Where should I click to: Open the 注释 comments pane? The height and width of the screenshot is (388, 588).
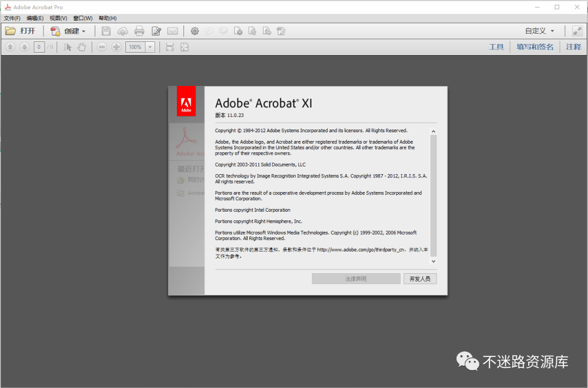click(x=573, y=47)
